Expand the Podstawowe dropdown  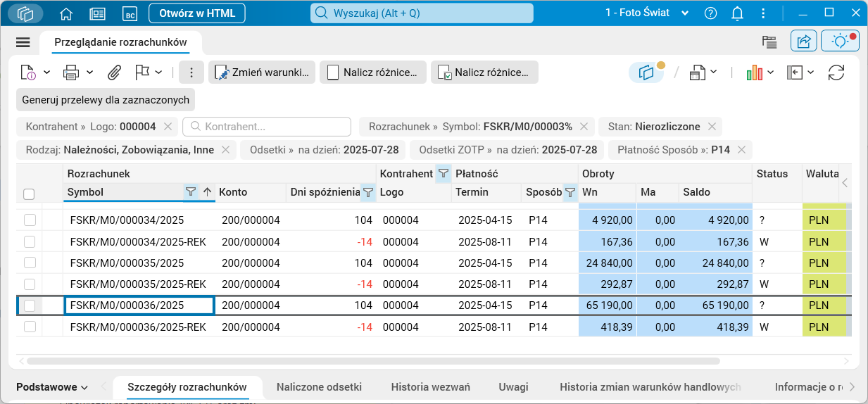[52, 387]
